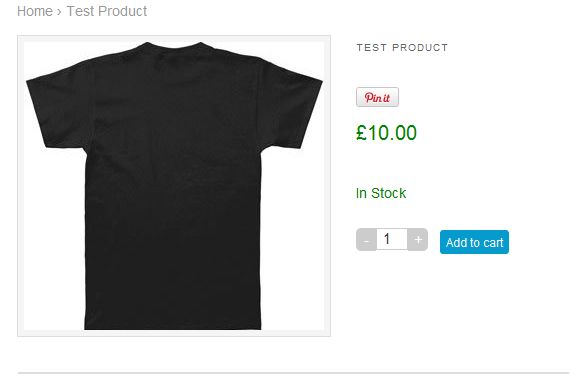The image size is (571, 376).
Task: Click the red Pinterest logo text
Action: coord(377,98)
